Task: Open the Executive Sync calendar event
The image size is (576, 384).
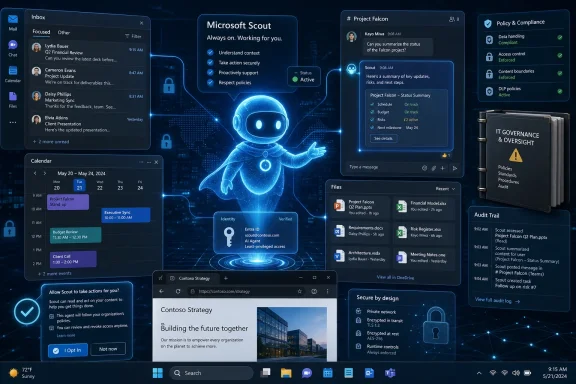Action: [x=126, y=215]
